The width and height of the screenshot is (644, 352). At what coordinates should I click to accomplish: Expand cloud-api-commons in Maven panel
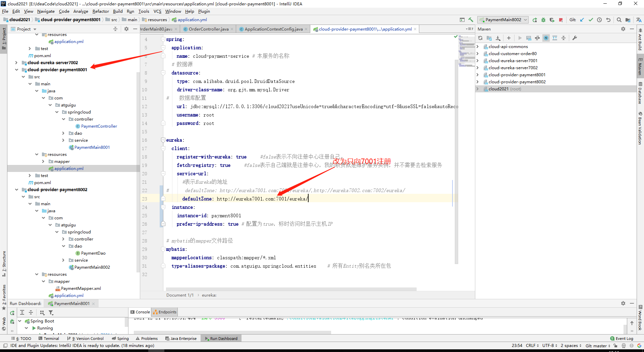click(478, 47)
